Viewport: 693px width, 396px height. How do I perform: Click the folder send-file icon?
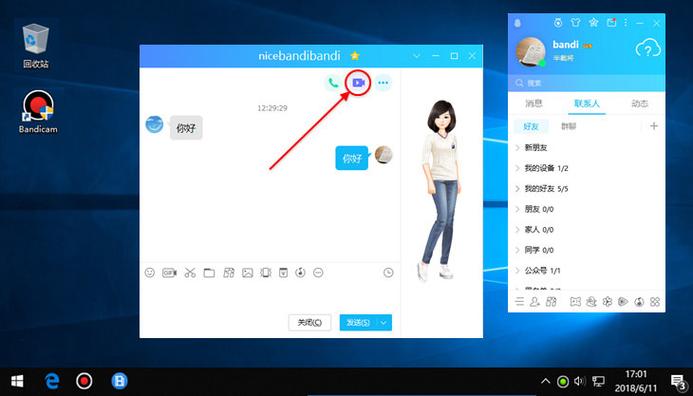tap(209, 273)
